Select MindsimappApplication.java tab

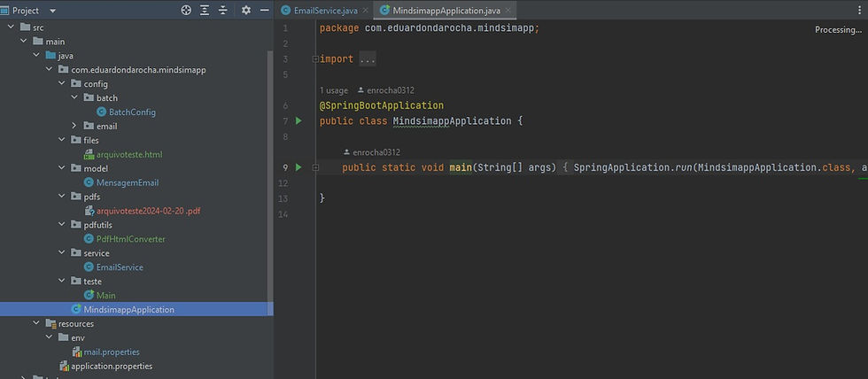(x=446, y=11)
